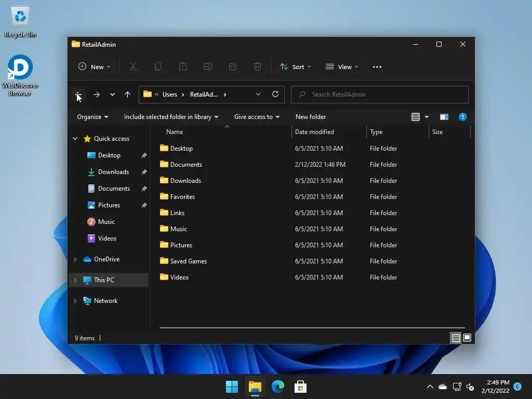Go up one folder level arrow
Viewport: 532px width, 399px height.
point(127,95)
